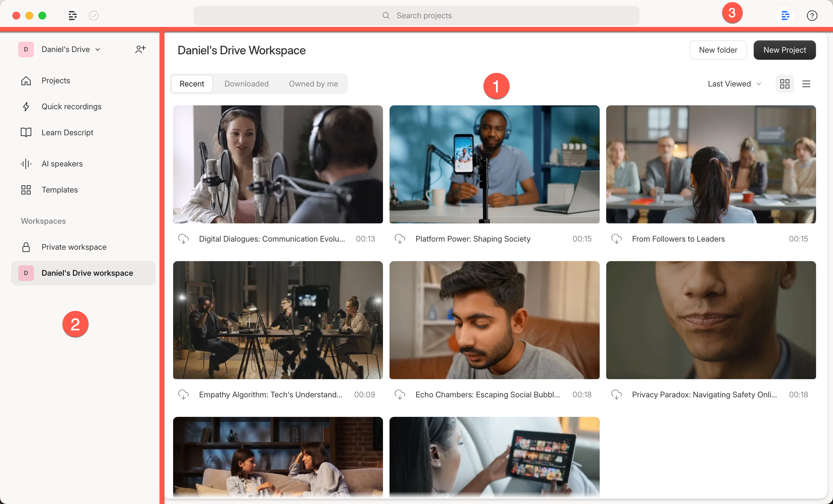Select the Owned by me tab
Image resolution: width=833 pixels, height=504 pixels.
[313, 84]
